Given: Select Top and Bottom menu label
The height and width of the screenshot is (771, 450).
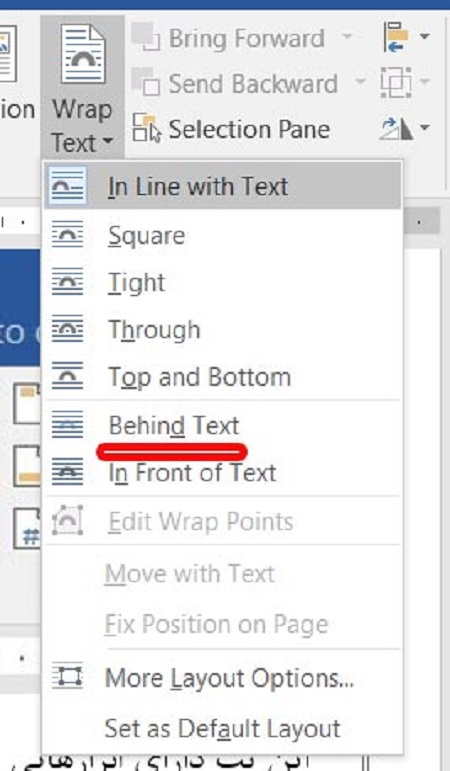Looking at the screenshot, I should [x=200, y=378].
